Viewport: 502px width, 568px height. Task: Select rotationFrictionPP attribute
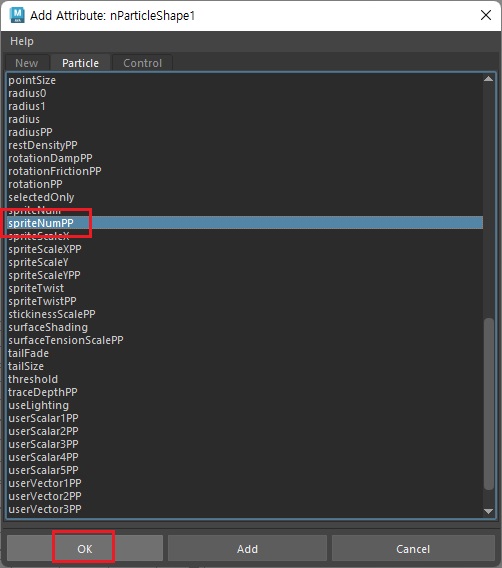coord(245,171)
